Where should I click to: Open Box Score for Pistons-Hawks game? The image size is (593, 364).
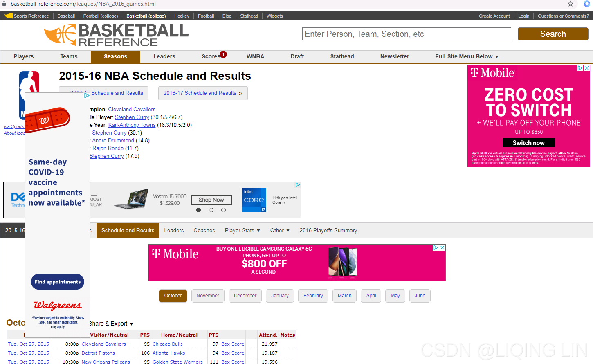[233, 353]
